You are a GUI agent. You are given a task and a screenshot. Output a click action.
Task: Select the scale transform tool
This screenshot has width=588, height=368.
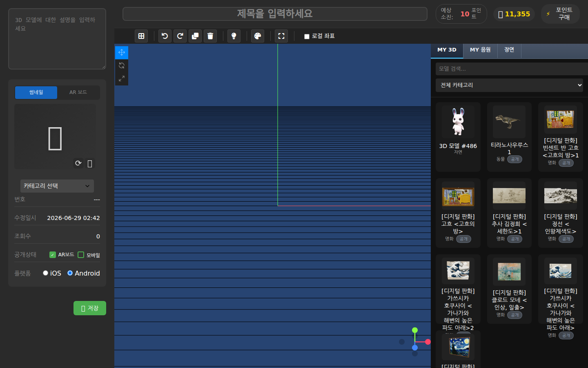(x=122, y=79)
